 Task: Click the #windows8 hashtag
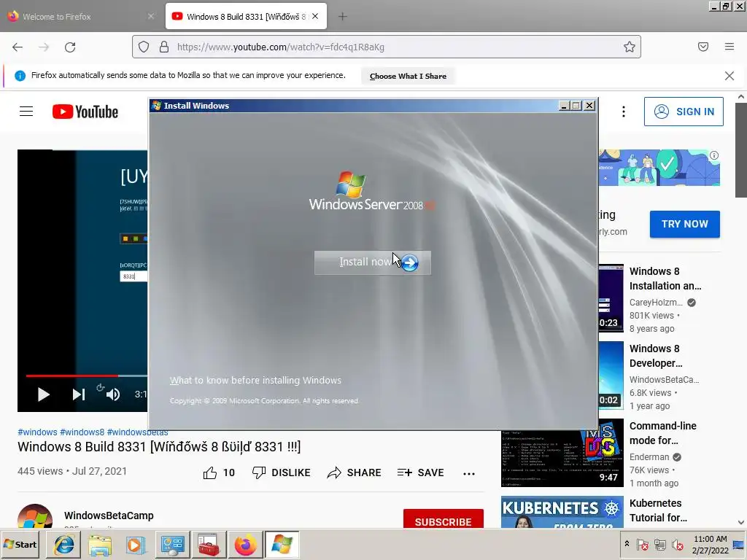tap(82, 432)
